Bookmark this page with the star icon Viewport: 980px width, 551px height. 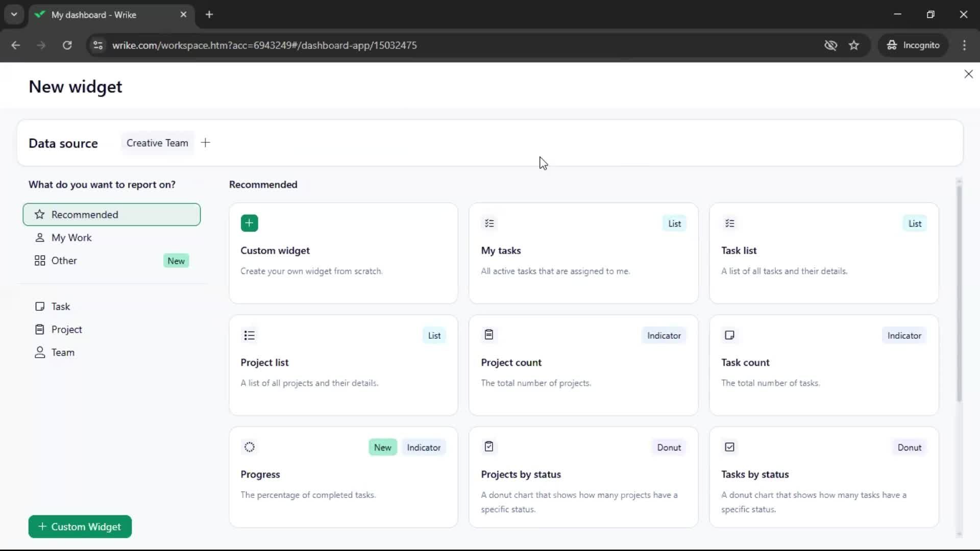[853, 45]
